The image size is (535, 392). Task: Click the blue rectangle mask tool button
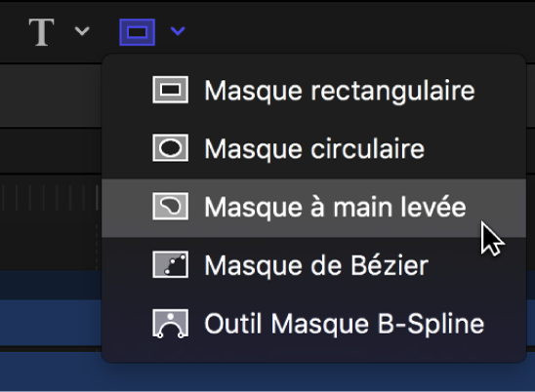(x=137, y=32)
